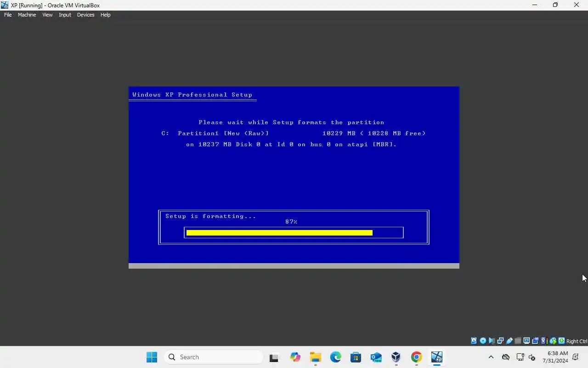This screenshot has width=588, height=368.
Task: Click the shared folders status icon
Action: [518, 341]
